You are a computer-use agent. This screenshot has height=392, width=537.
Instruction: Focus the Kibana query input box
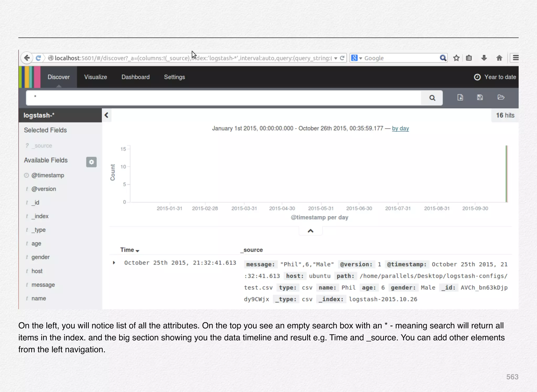point(224,98)
